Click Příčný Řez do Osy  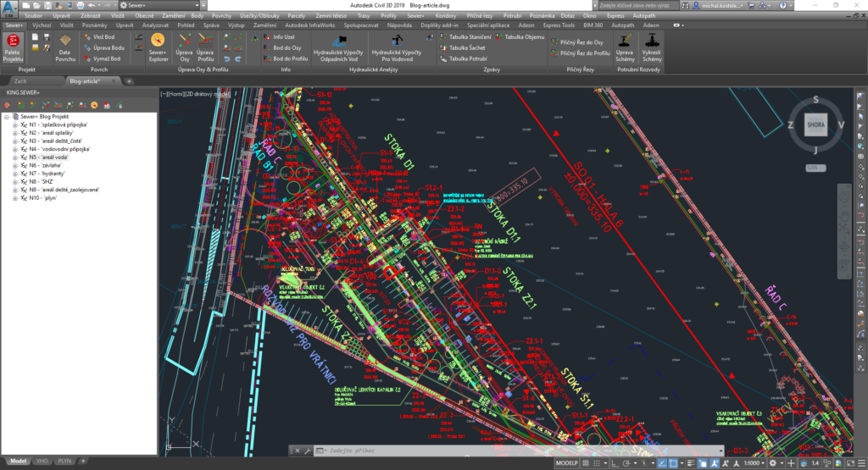click(576, 42)
